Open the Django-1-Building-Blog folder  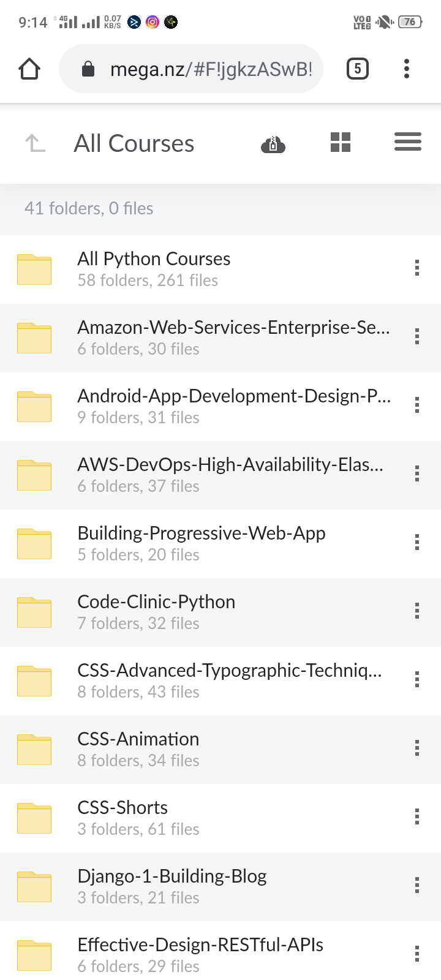(x=172, y=876)
